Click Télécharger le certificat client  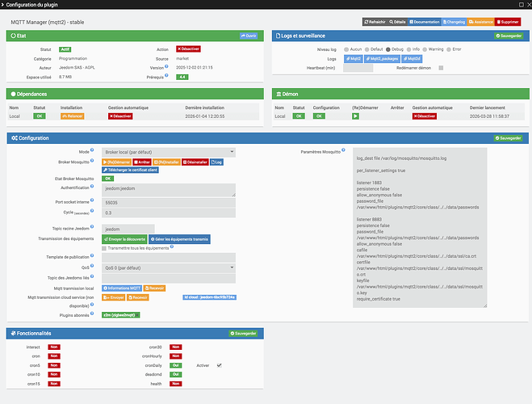tap(130, 170)
